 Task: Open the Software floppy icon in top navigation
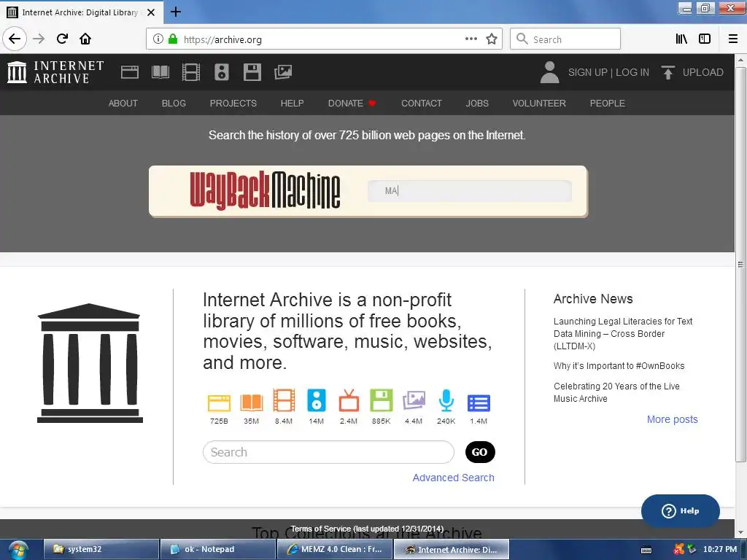tap(252, 72)
